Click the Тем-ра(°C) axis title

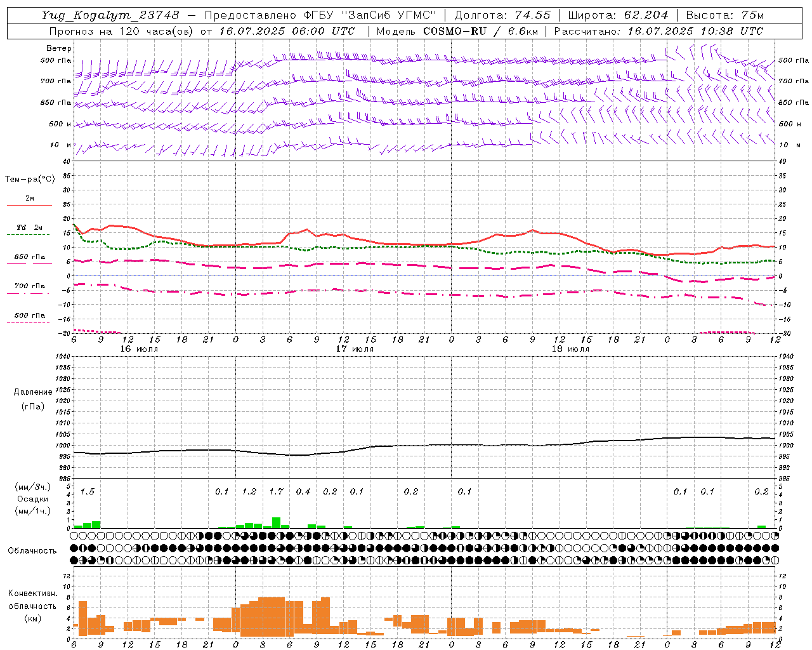30,180
